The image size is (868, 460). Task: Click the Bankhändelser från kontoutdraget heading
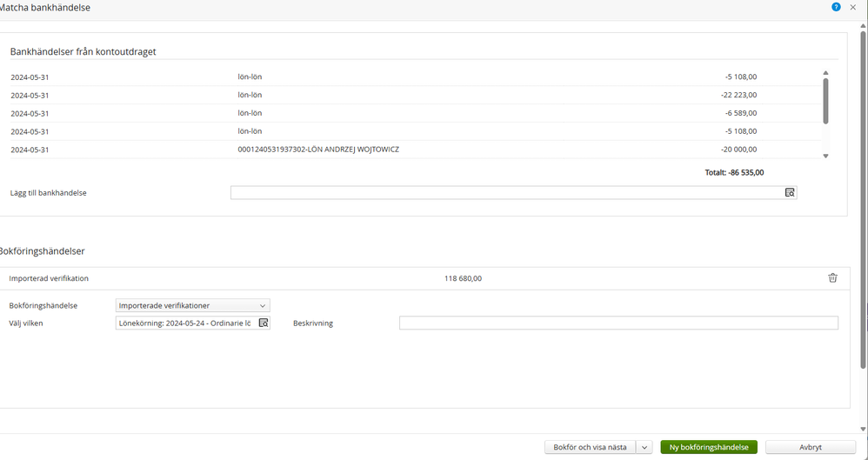tap(83, 51)
